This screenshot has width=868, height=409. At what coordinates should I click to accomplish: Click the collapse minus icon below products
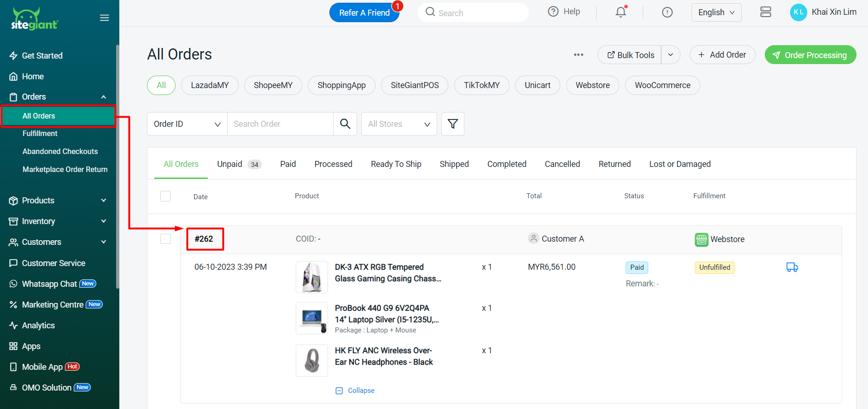pyautogui.click(x=339, y=391)
